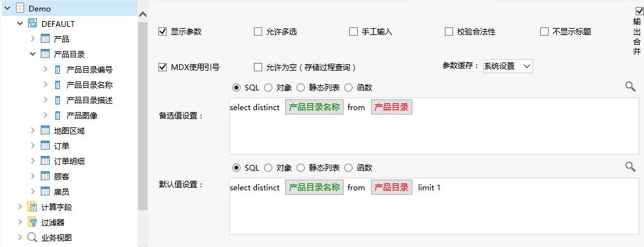
Task: Click the 产品目录名称 field icon in tree
Action: (58, 85)
